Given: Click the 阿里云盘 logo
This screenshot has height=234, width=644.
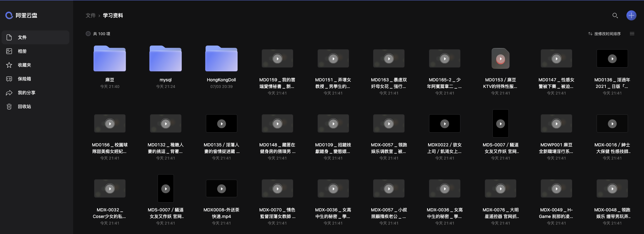Looking at the screenshot, I should [x=21, y=15].
